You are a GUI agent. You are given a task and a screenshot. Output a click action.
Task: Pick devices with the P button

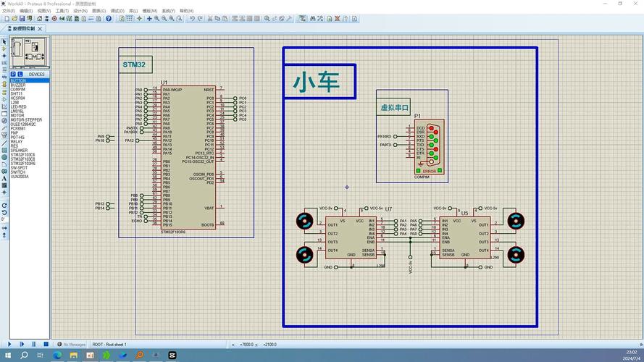click(x=14, y=74)
